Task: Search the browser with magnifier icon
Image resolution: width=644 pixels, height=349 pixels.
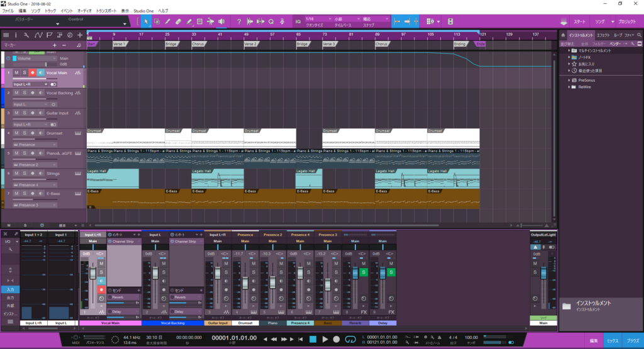Action: pyautogui.click(x=639, y=35)
